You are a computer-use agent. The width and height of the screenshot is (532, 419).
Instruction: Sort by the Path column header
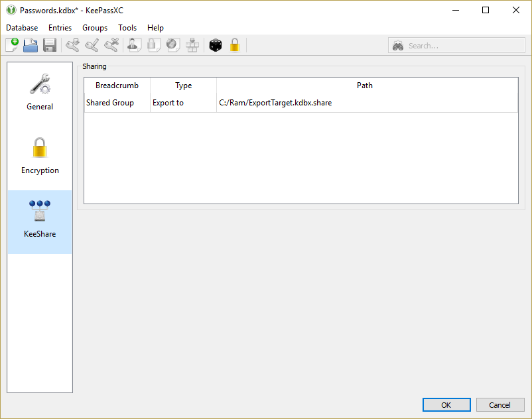[x=365, y=86]
